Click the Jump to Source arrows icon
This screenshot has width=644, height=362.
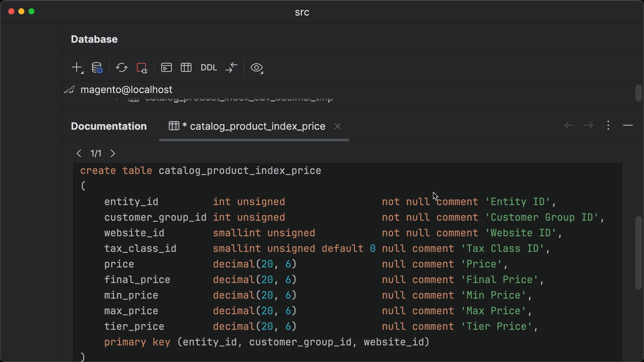231,68
